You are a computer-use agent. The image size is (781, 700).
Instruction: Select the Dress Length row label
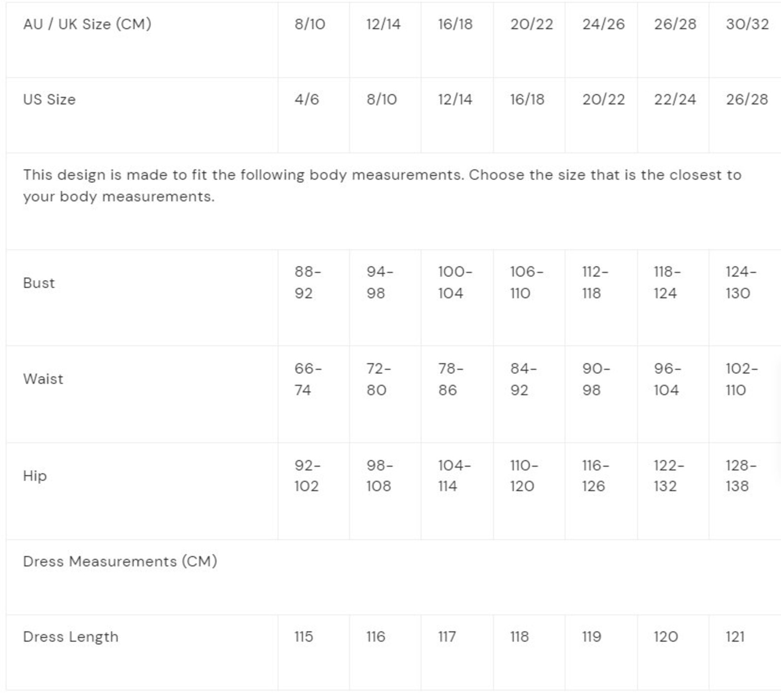coord(71,637)
